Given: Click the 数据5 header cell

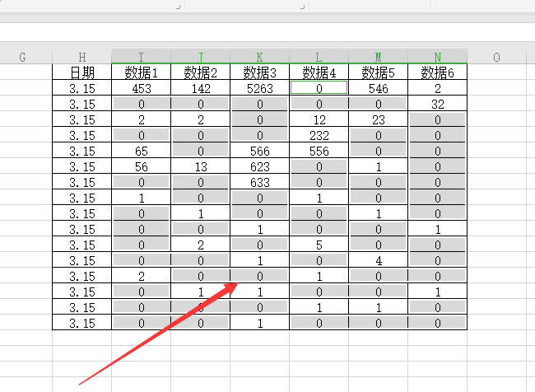Looking at the screenshot, I should point(378,72).
